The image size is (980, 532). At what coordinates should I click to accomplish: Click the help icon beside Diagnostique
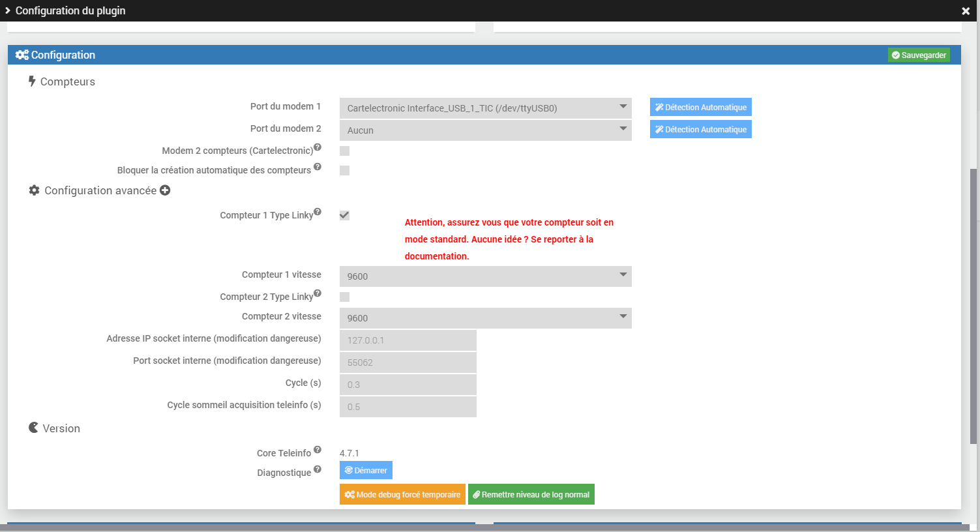(318, 469)
